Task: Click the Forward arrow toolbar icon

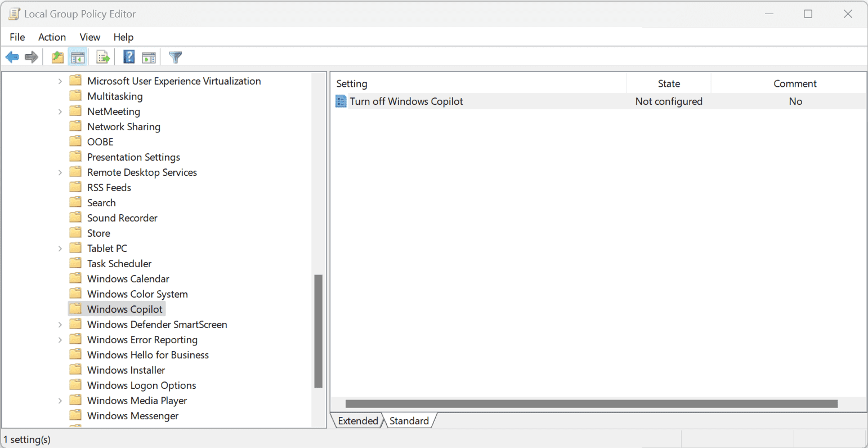Action: click(x=32, y=57)
